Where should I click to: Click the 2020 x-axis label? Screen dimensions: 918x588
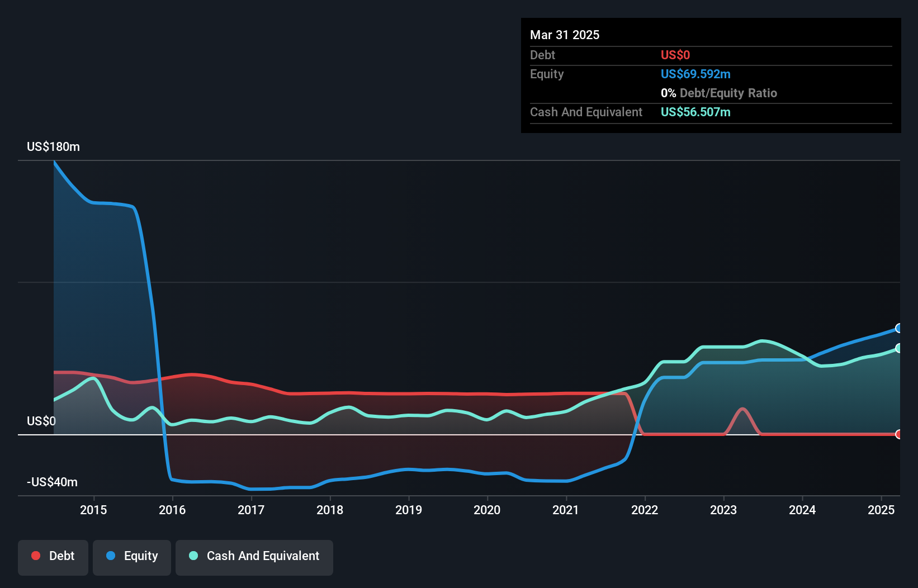tap(487, 510)
